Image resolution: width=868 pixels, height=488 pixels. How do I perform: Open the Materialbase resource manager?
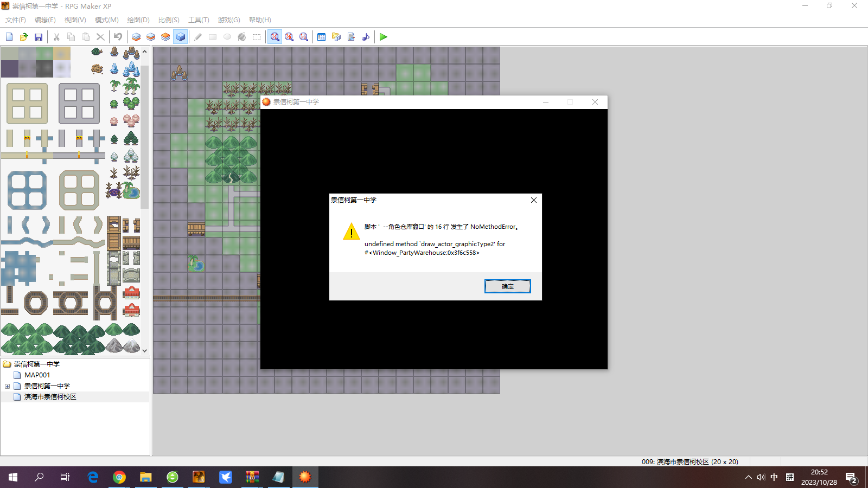pyautogui.click(x=336, y=37)
